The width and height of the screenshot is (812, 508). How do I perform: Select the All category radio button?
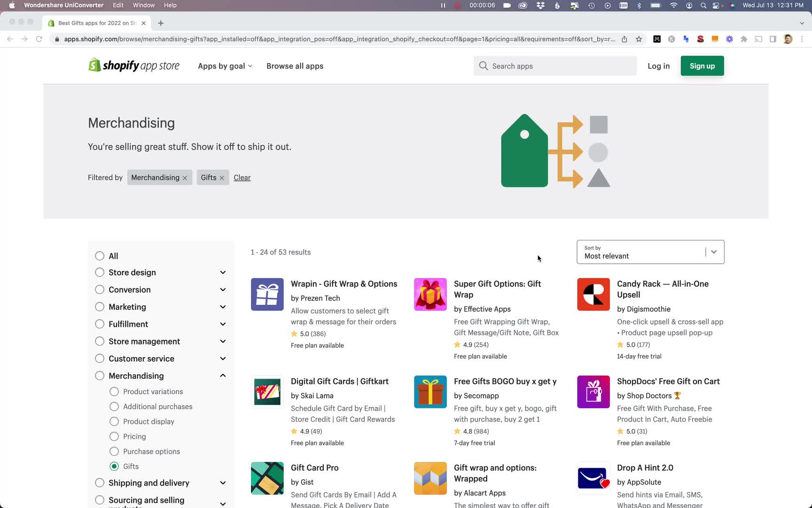(x=100, y=256)
